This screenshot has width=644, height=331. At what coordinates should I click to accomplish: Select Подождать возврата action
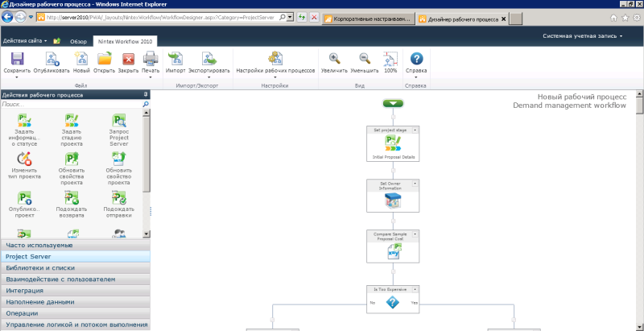tap(72, 204)
